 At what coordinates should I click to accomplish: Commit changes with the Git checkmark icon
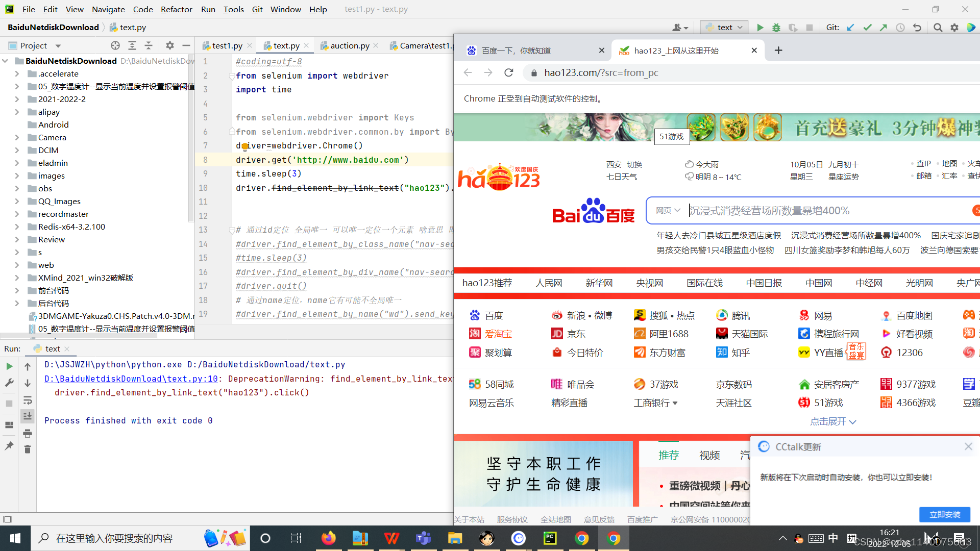tap(867, 27)
